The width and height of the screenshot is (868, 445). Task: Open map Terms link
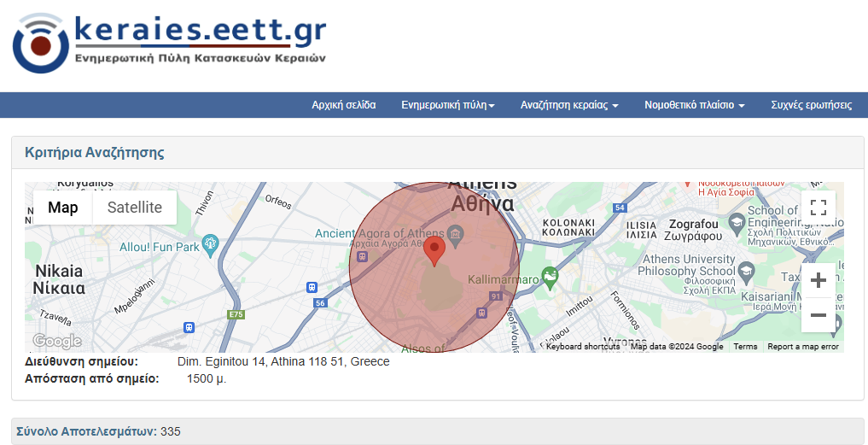pyautogui.click(x=745, y=347)
